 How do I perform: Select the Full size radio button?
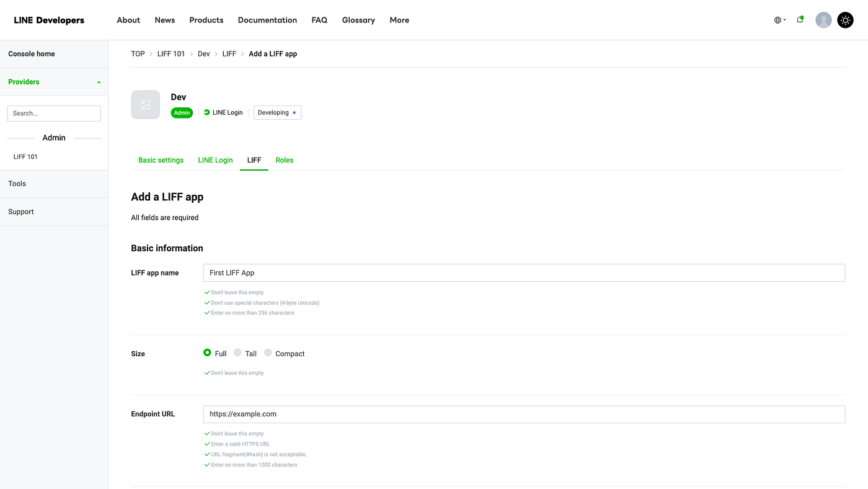coord(207,352)
